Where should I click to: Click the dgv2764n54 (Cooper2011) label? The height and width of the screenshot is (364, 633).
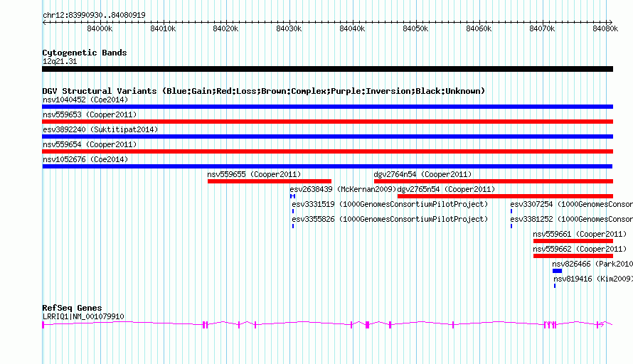pos(422,174)
